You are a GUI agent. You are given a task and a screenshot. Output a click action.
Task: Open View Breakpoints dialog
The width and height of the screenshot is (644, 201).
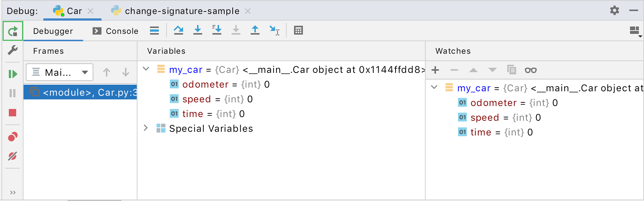coord(13,137)
